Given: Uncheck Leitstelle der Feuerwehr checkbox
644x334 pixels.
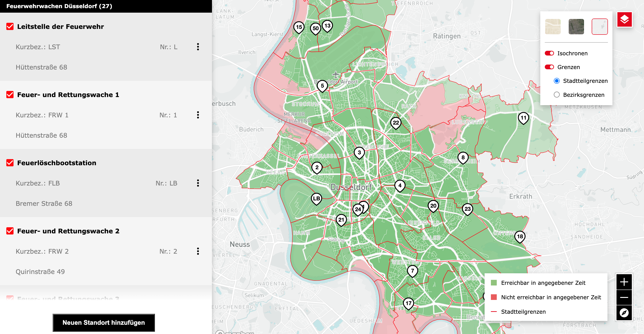Looking at the screenshot, I should (x=10, y=27).
